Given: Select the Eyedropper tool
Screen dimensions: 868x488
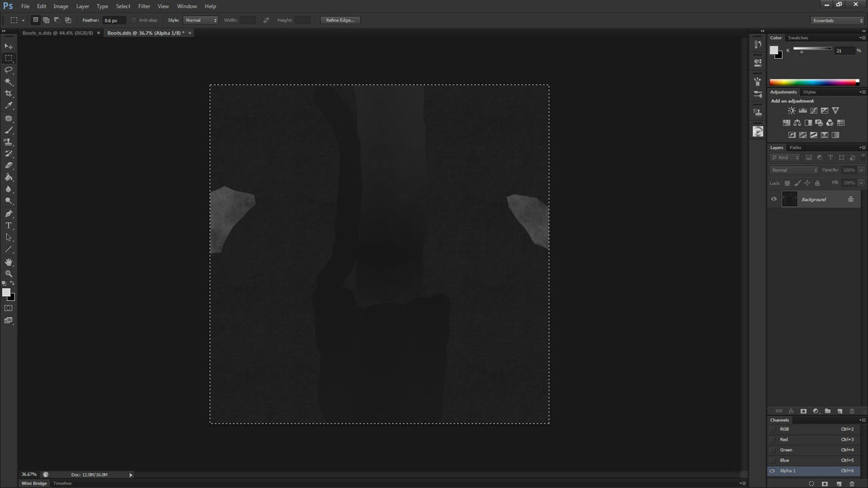Looking at the screenshot, I should [x=9, y=106].
